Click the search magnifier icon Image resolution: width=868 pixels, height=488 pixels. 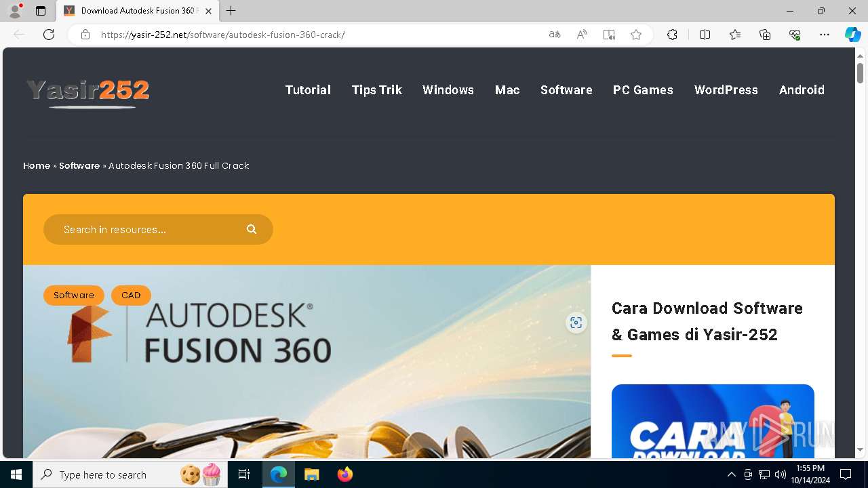[x=252, y=230]
